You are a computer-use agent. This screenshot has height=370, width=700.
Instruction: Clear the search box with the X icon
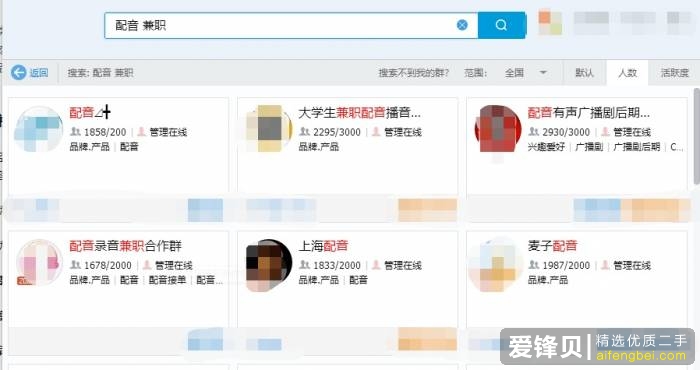click(462, 25)
